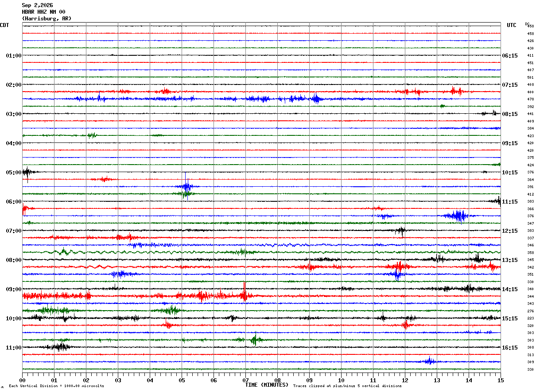536x392 pixels.
Task: Click the 'Each Vertical Division' scale note
Action: (56, 386)
